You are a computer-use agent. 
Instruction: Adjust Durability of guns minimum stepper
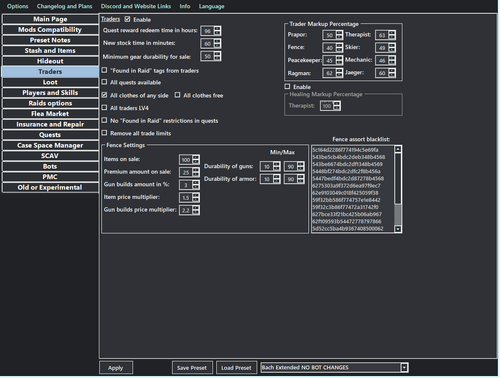pyautogui.click(x=277, y=166)
